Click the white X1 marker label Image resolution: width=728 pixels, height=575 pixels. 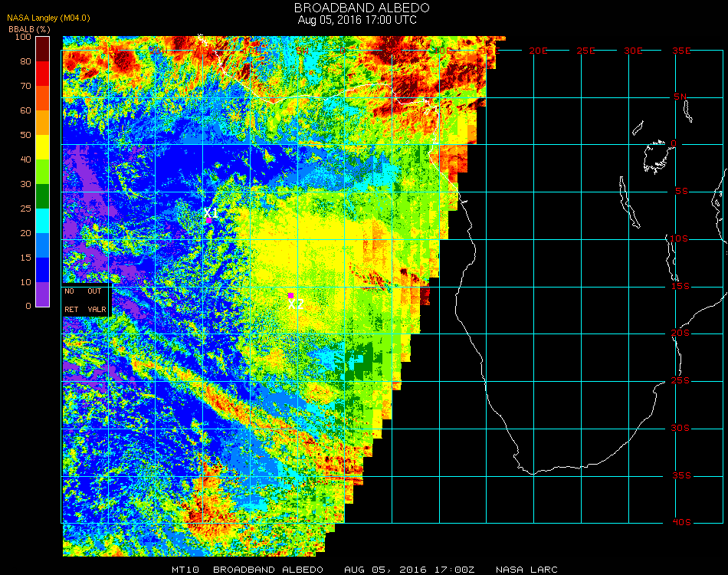[x=211, y=212]
